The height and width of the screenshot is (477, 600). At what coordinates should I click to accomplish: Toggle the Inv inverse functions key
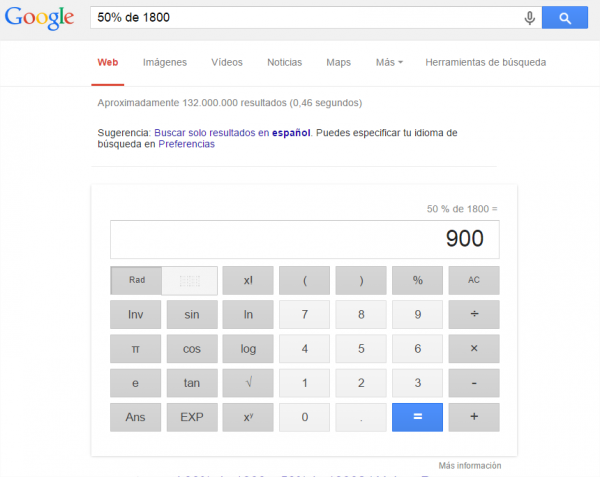(136, 315)
